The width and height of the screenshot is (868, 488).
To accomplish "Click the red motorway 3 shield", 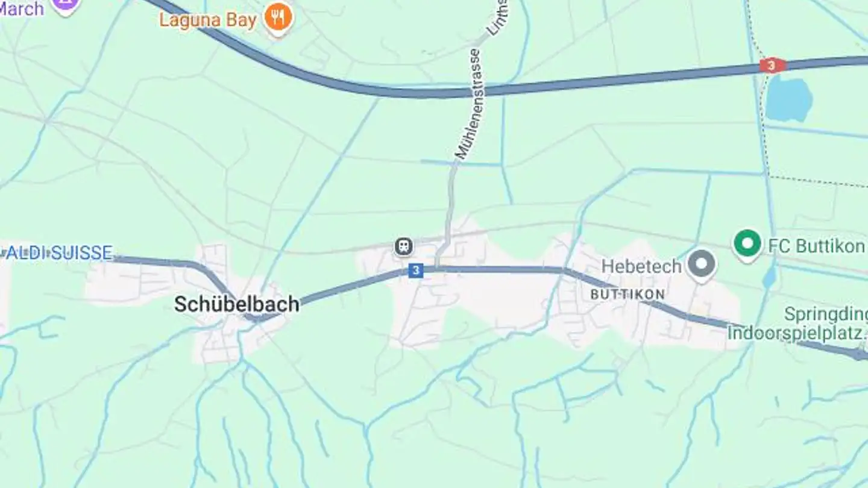I will pos(772,65).
